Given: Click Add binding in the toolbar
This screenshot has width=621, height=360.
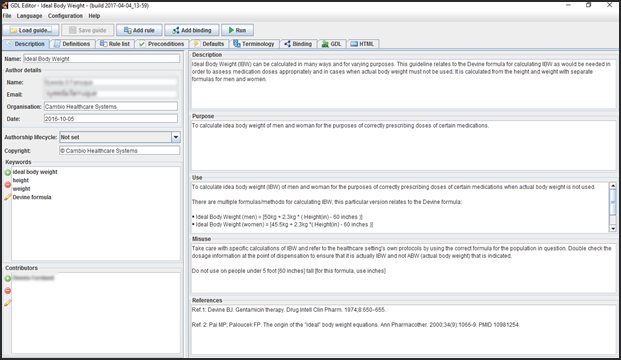Looking at the screenshot, I should click(x=192, y=30).
